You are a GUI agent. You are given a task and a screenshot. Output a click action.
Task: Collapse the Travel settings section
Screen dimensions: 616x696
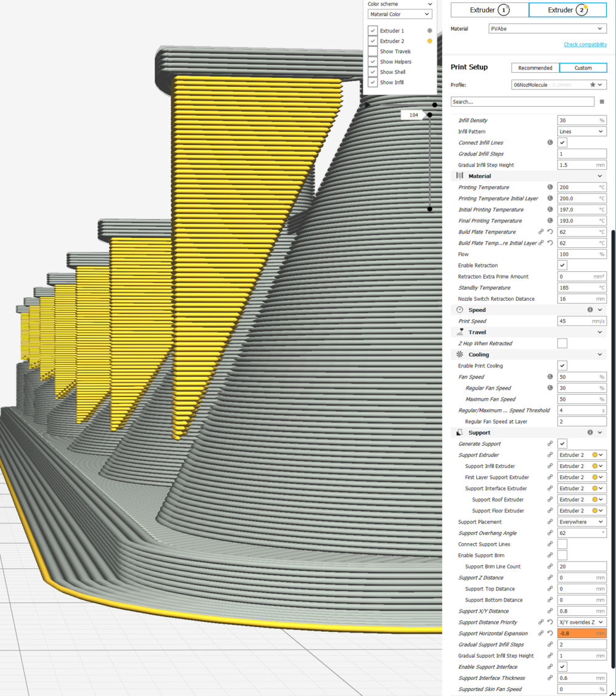(x=600, y=332)
